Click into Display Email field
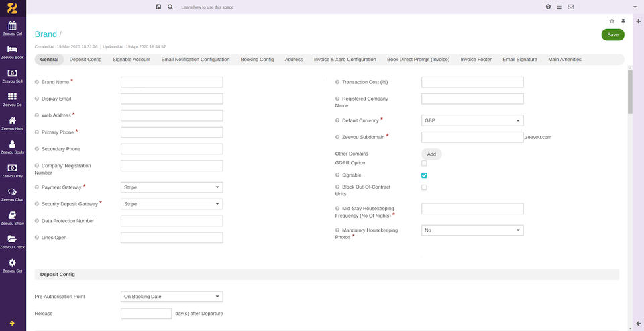 (172, 99)
